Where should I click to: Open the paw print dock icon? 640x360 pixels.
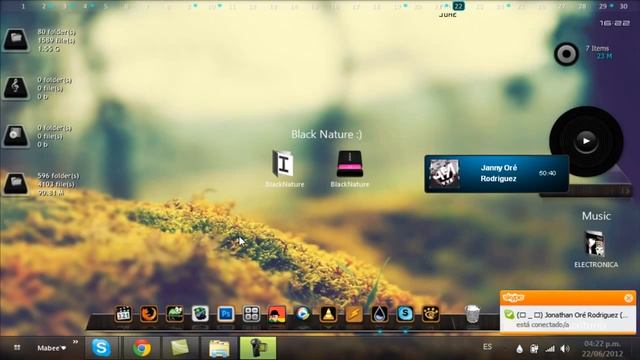tap(431, 314)
